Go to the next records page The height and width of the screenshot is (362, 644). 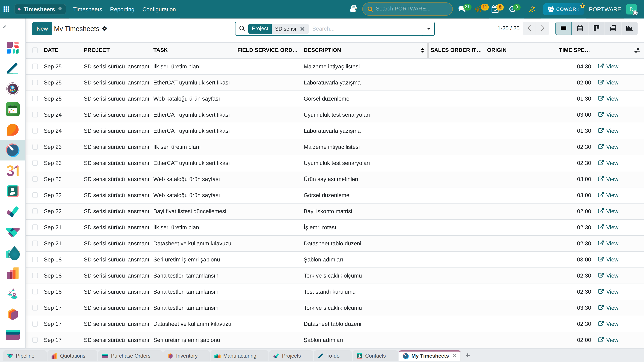tap(542, 28)
